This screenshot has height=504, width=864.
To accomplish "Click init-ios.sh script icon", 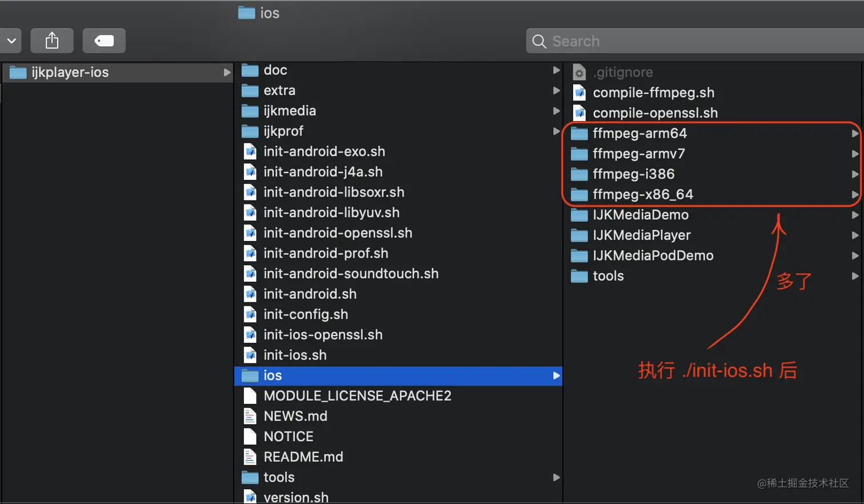I will [250, 355].
